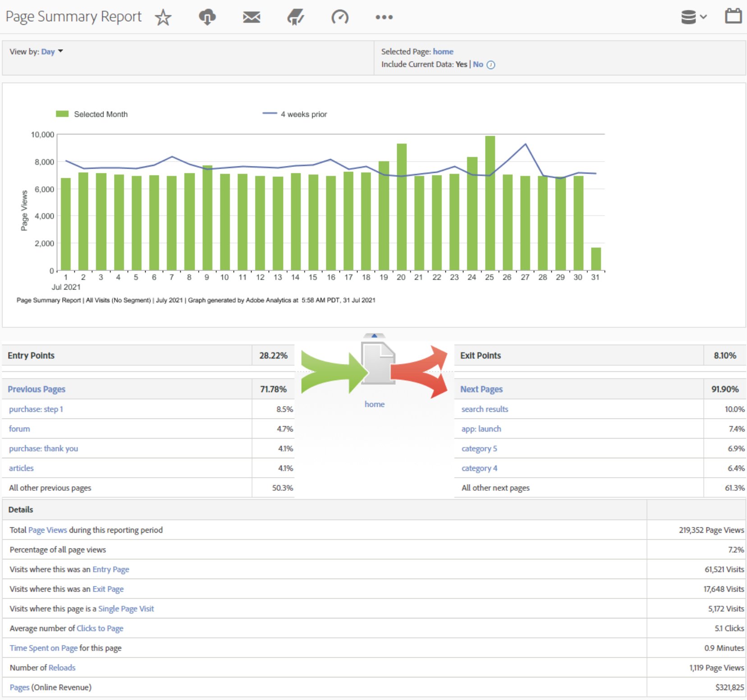
Task: Click the email envelope icon
Action: pyautogui.click(x=251, y=18)
